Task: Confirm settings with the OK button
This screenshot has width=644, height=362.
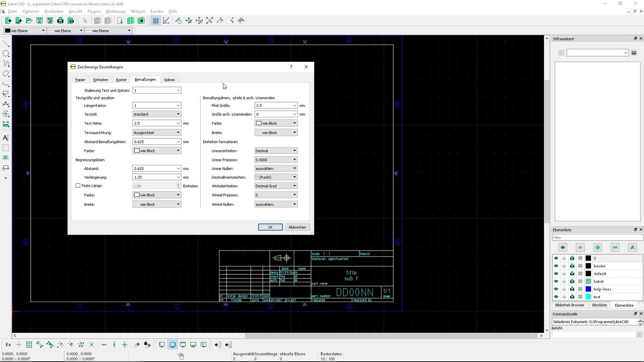Action: [x=270, y=227]
